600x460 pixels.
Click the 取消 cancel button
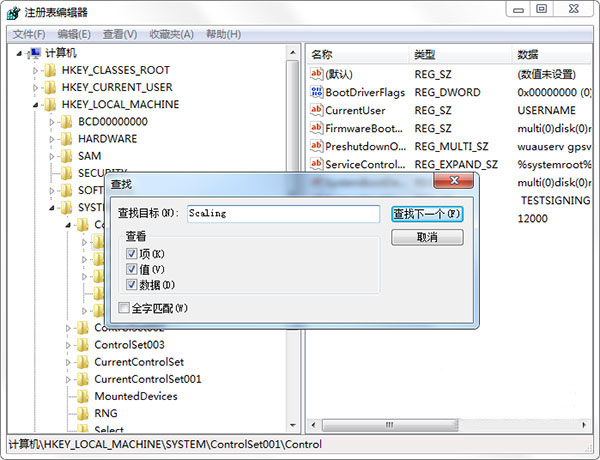coord(427,238)
